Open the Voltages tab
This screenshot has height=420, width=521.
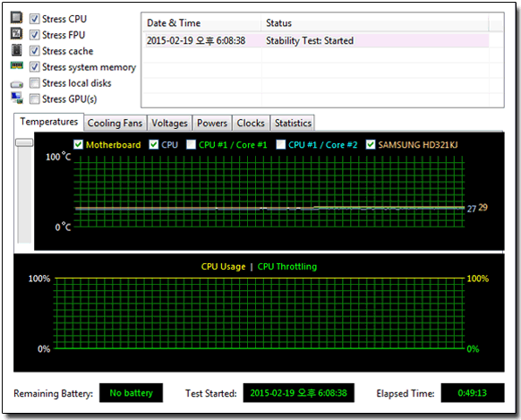click(x=169, y=123)
